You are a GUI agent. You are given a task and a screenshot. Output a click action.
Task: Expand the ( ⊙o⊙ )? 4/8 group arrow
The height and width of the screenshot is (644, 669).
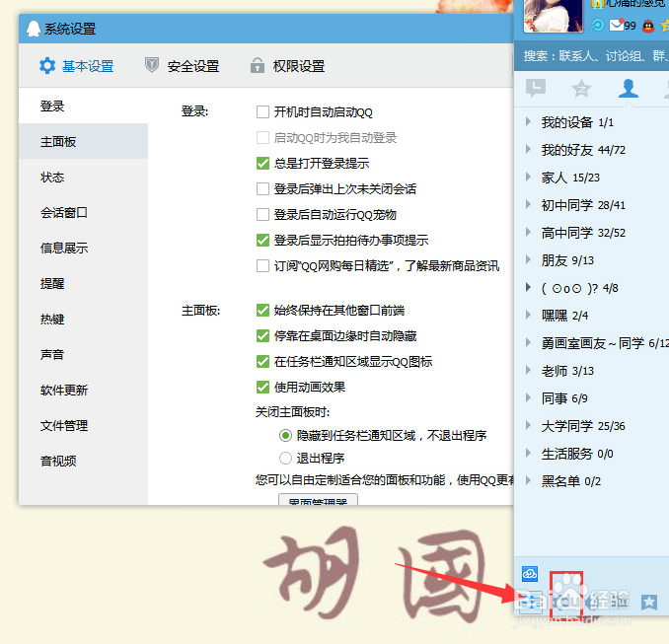(528, 287)
